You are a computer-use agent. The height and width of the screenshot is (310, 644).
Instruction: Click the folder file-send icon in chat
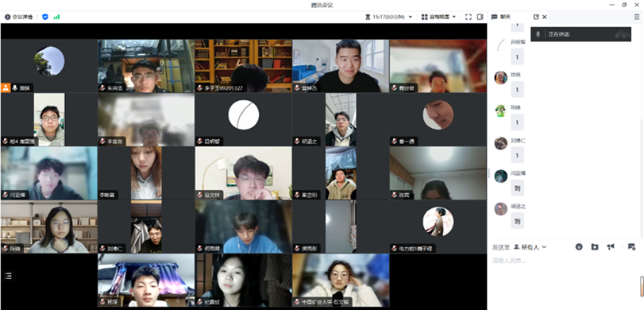[x=595, y=246]
